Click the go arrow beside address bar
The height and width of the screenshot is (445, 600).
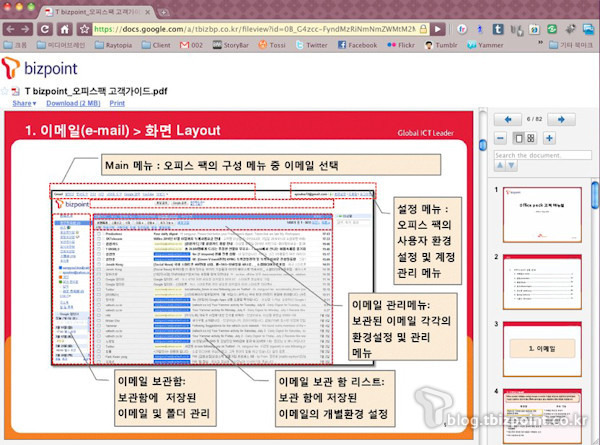[x=437, y=29]
